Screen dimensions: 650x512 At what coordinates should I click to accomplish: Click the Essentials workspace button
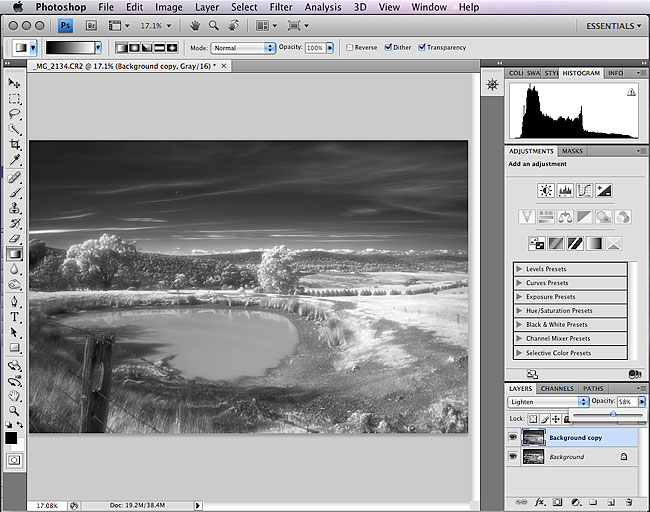pyautogui.click(x=612, y=24)
